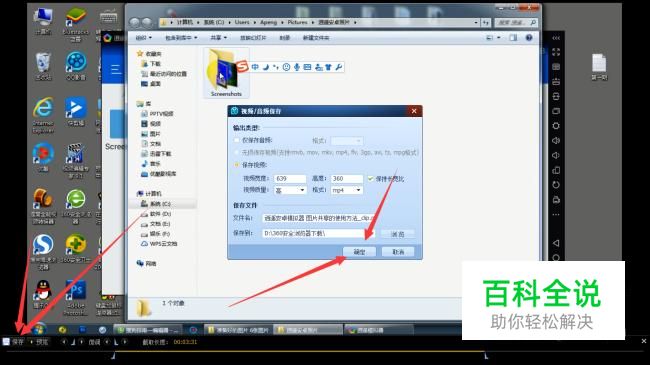Image resolution: width=650 pixels, height=365 pixels.
Task: Open the Sogou soft keyboard icon
Action: [307, 67]
